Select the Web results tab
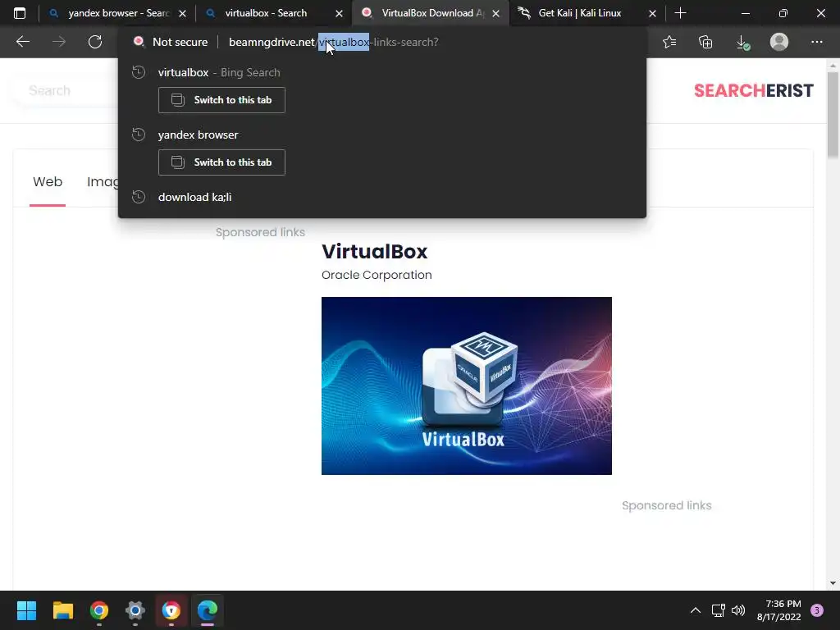Screen dimensions: 840x630 tap(48, 182)
